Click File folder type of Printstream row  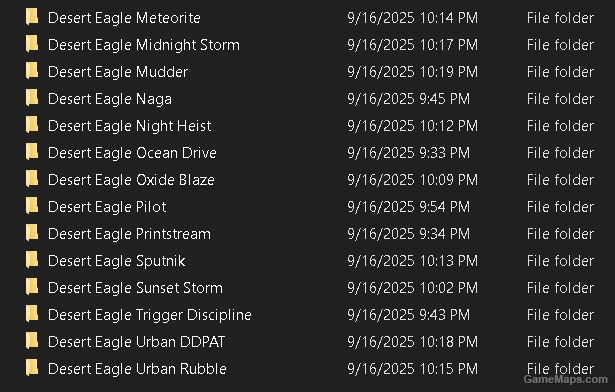(x=560, y=234)
